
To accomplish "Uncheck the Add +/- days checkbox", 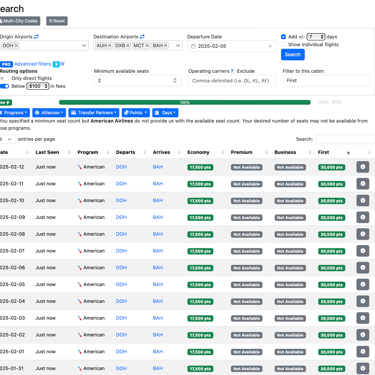I will [283, 37].
